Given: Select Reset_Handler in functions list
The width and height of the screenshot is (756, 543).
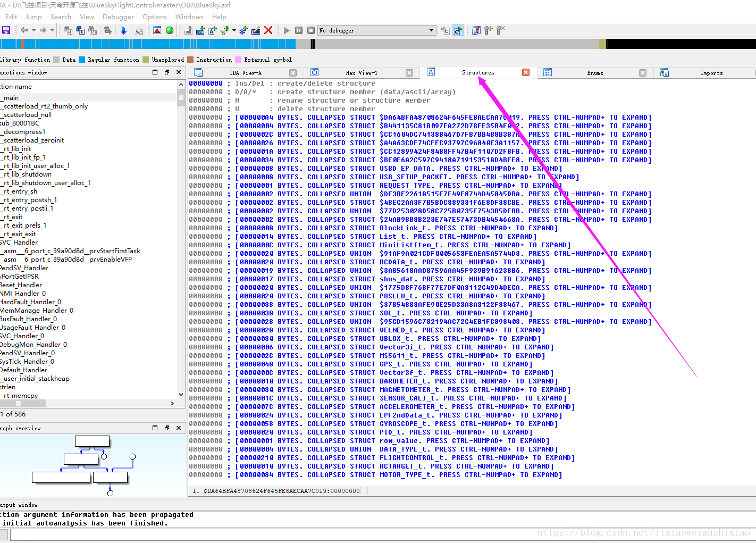Looking at the screenshot, I should (21, 285).
